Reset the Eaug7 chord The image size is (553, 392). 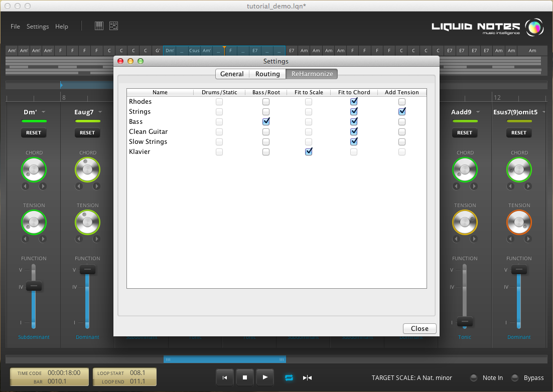tap(87, 132)
